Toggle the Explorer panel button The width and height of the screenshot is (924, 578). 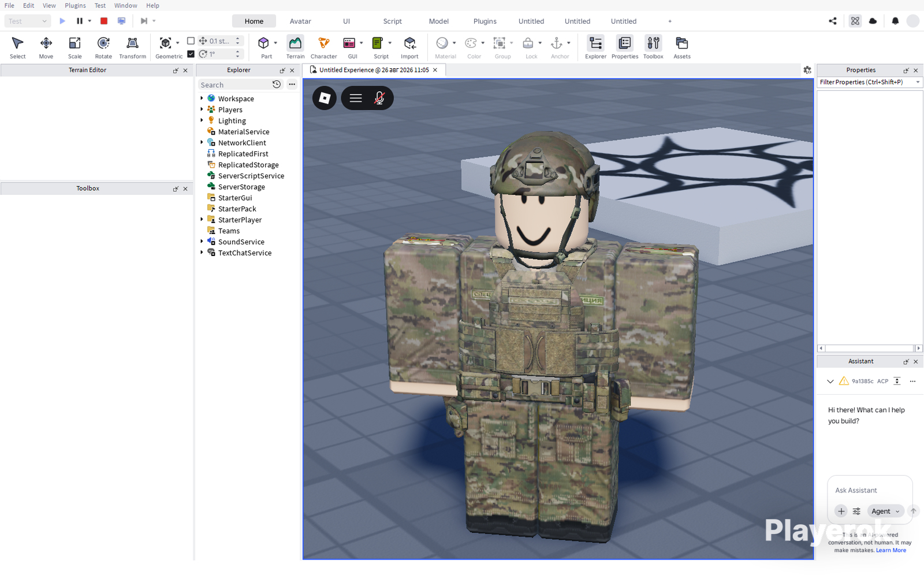click(595, 47)
